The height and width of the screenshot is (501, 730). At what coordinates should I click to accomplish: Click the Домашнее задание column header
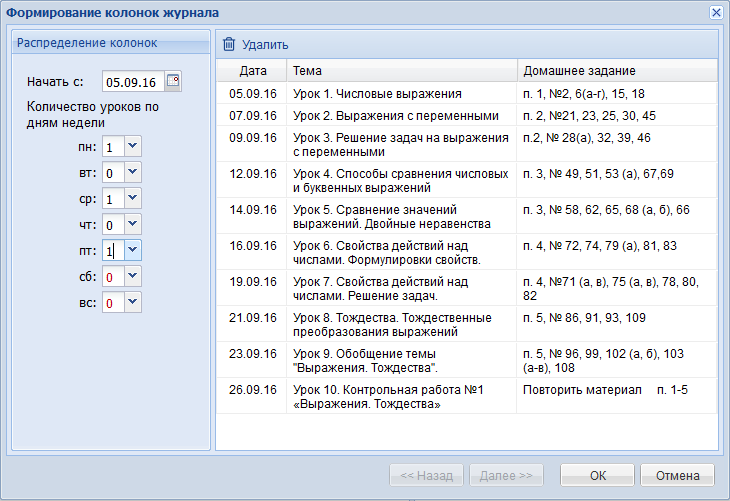(x=616, y=71)
